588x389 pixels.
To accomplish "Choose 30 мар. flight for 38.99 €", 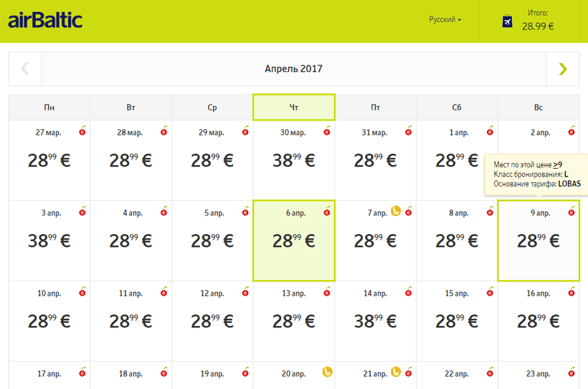I will tap(294, 160).
